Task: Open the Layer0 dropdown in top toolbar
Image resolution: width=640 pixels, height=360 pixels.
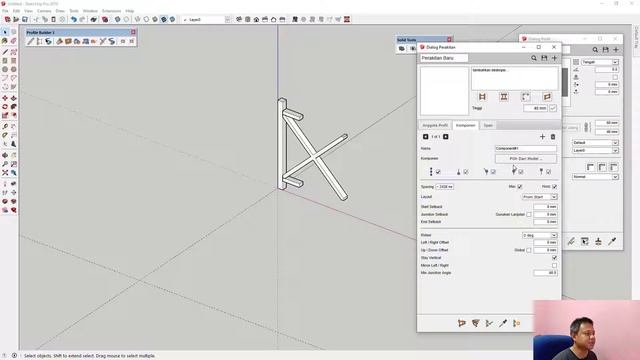Action: tap(207, 19)
